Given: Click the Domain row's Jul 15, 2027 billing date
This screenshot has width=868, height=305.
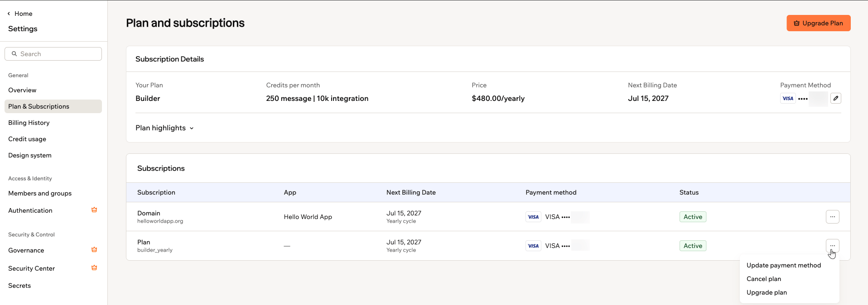Looking at the screenshot, I should click(x=404, y=213).
